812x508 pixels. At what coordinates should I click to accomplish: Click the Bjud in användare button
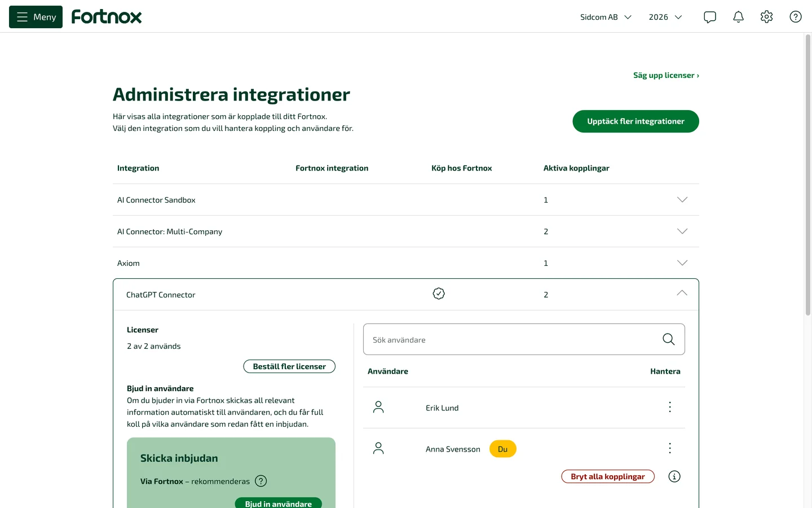pos(279,503)
